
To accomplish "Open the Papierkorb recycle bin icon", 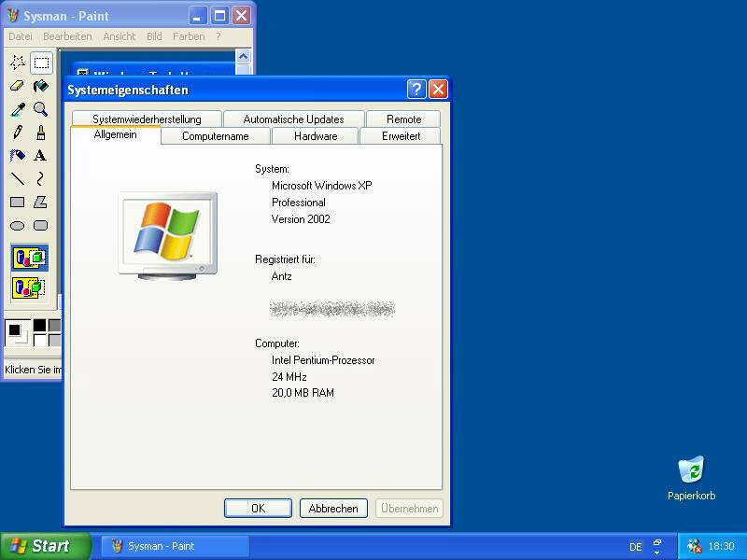I will pos(691,478).
